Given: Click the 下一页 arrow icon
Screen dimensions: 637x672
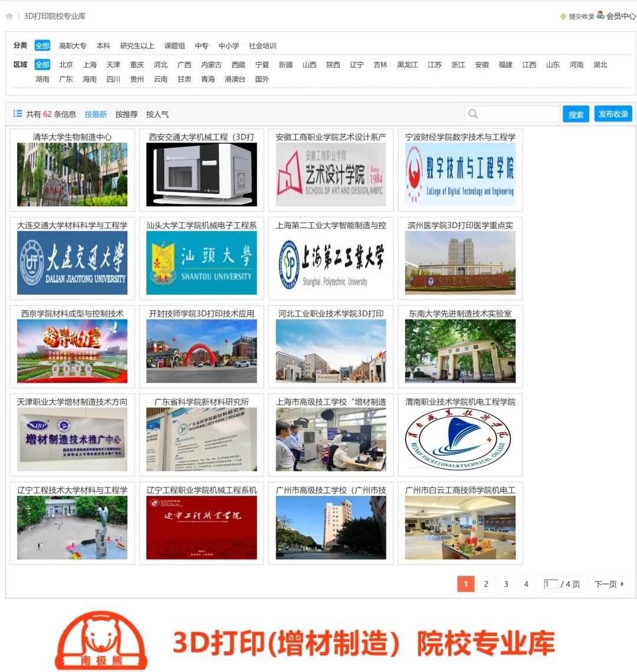Looking at the screenshot, I should click(621, 584).
